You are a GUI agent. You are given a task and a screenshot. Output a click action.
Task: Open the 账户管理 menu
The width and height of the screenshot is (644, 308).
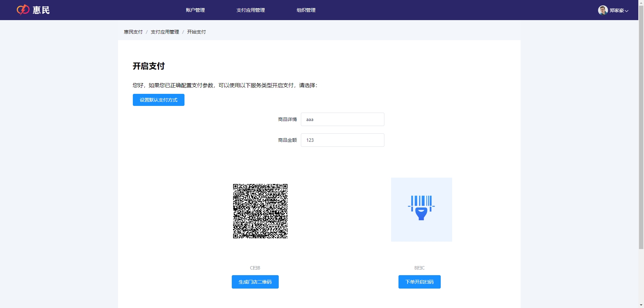[x=195, y=10]
